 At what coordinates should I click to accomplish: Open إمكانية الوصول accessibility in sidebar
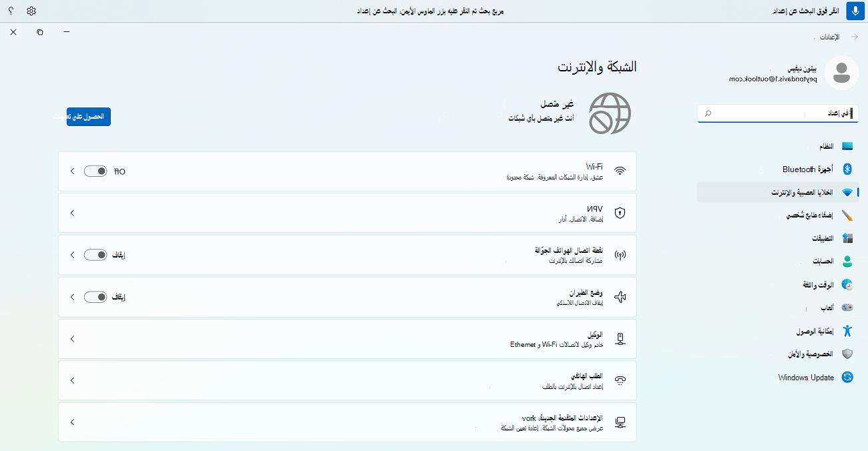coord(777,331)
